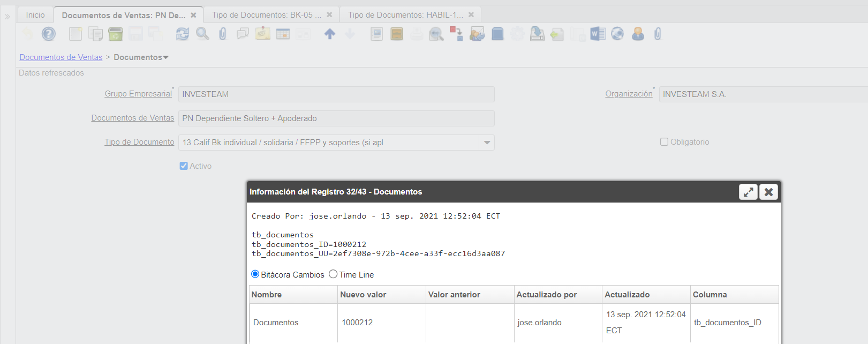
Task: Click the Help question mark icon
Action: click(49, 34)
